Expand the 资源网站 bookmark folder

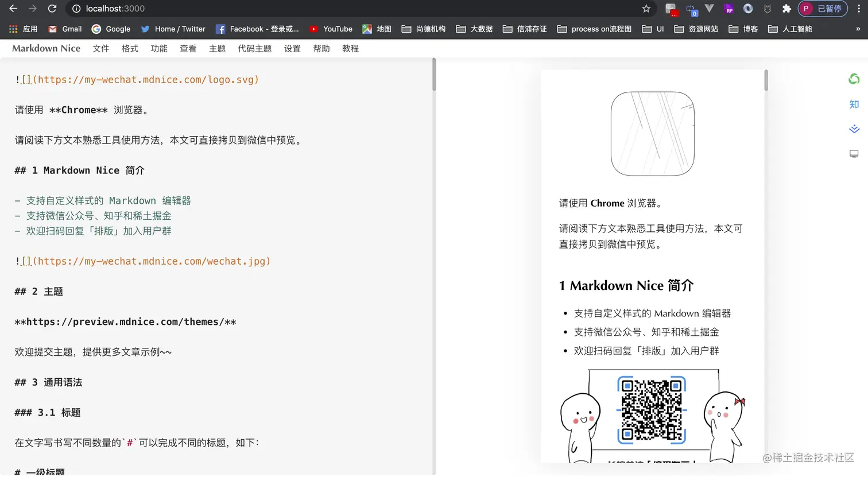(696, 29)
